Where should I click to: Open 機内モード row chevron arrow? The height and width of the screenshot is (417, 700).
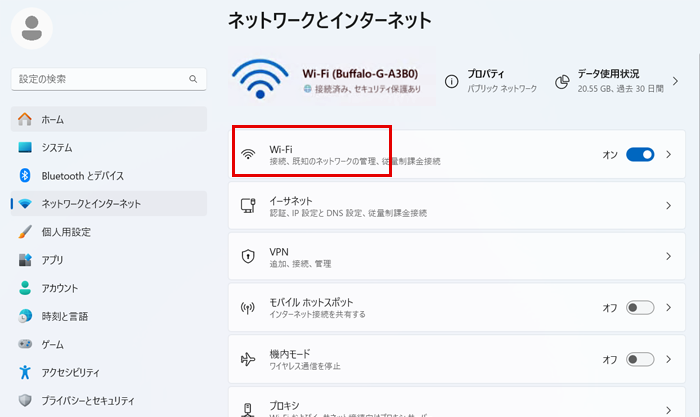(668, 359)
